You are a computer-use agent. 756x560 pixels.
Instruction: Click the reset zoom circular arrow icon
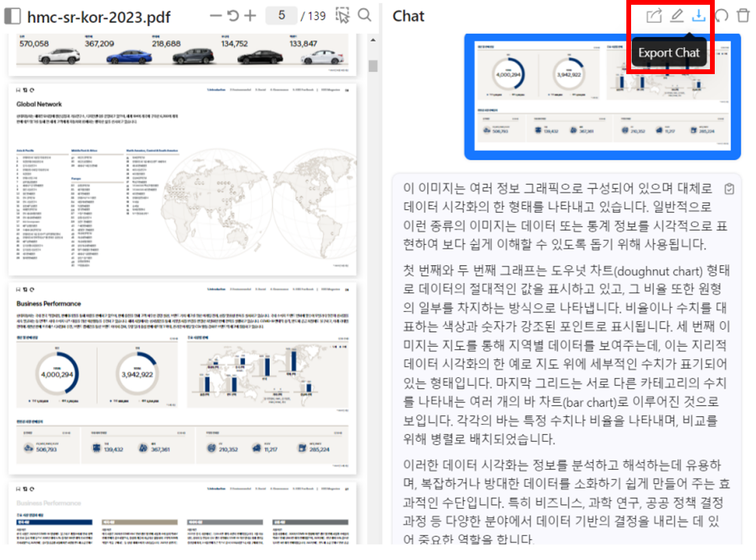(x=233, y=16)
